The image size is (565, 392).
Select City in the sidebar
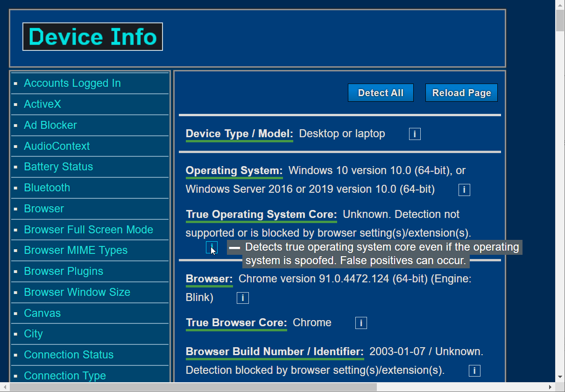[x=33, y=334]
